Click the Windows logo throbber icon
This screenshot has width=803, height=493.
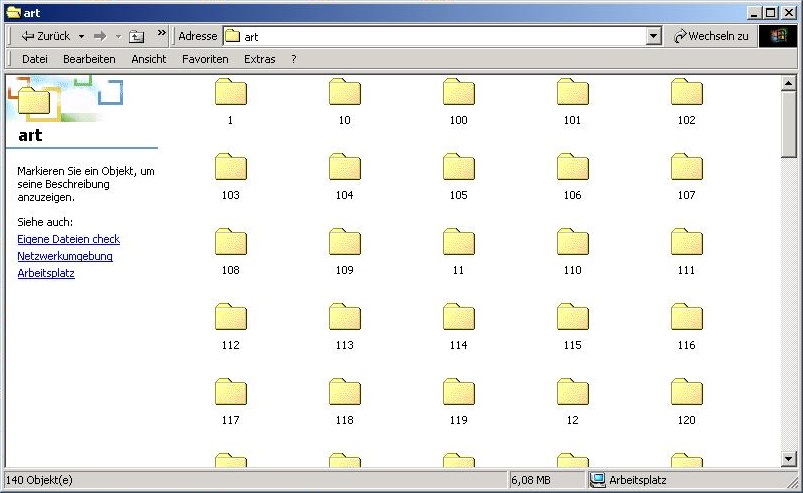(x=777, y=36)
